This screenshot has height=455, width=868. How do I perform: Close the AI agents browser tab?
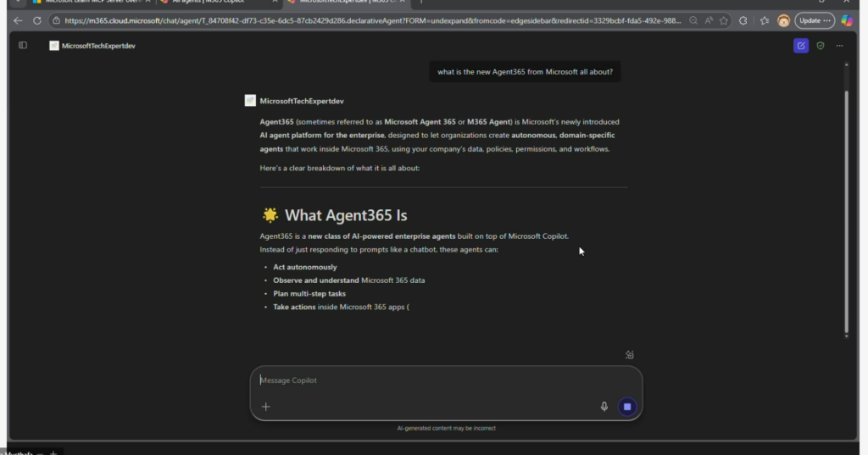pyautogui.click(x=275, y=2)
